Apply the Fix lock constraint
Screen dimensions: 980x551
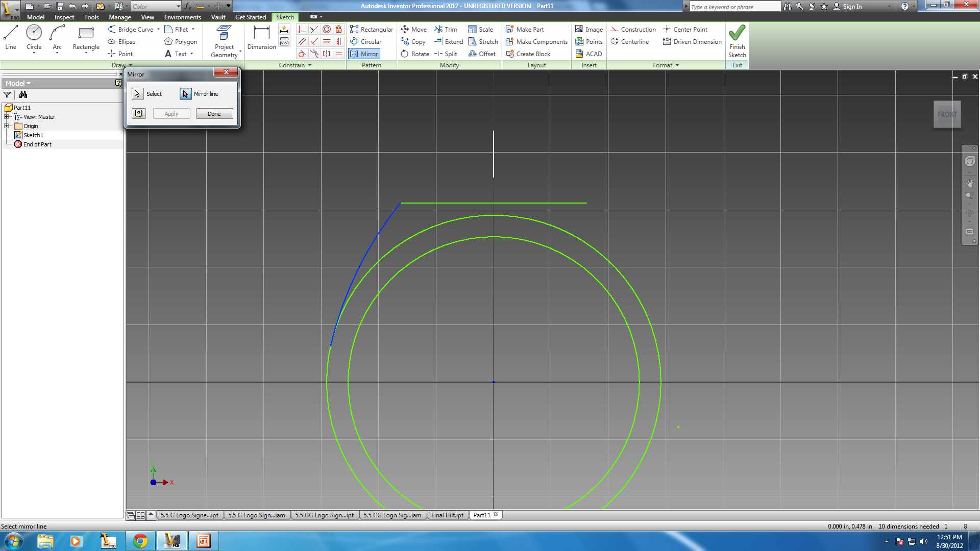(x=338, y=29)
